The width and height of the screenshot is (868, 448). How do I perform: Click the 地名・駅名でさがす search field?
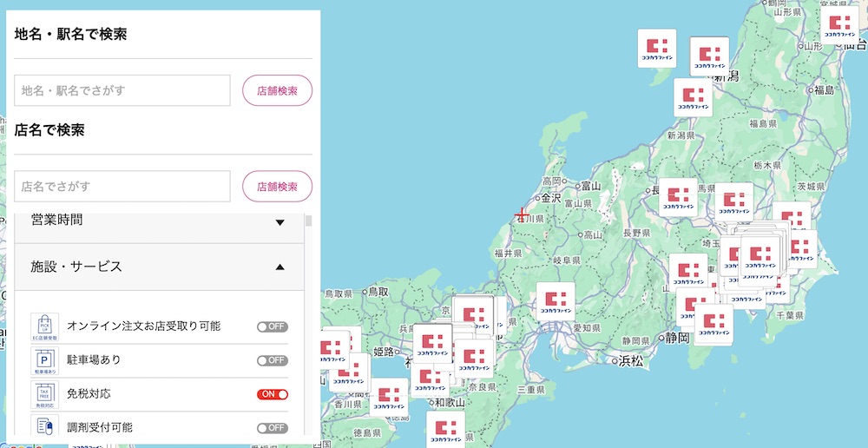(122, 90)
